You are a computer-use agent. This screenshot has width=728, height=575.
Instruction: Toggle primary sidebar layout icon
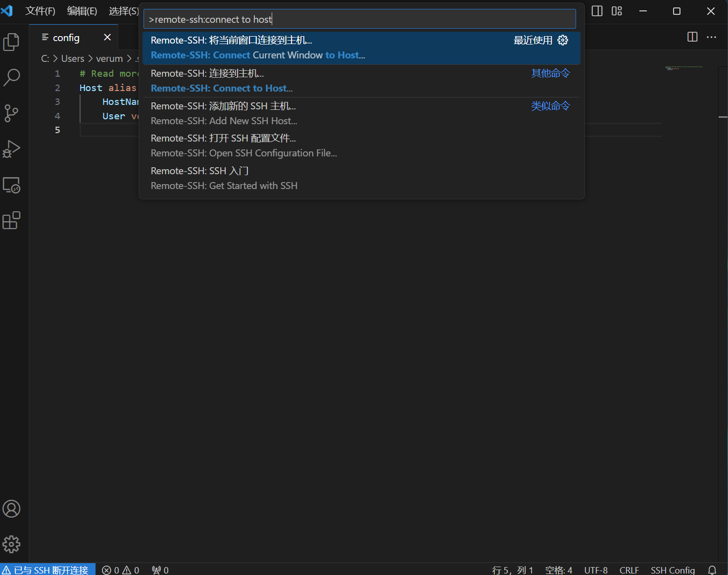[x=597, y=11]
